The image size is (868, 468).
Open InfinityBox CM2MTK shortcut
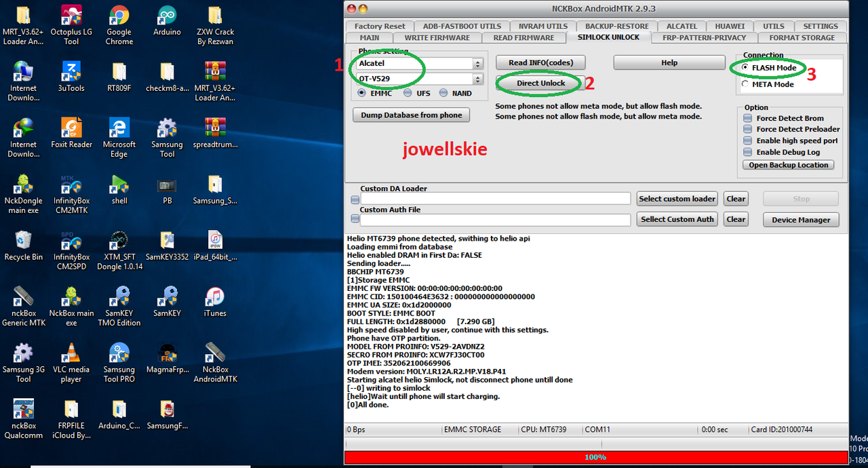71,194
